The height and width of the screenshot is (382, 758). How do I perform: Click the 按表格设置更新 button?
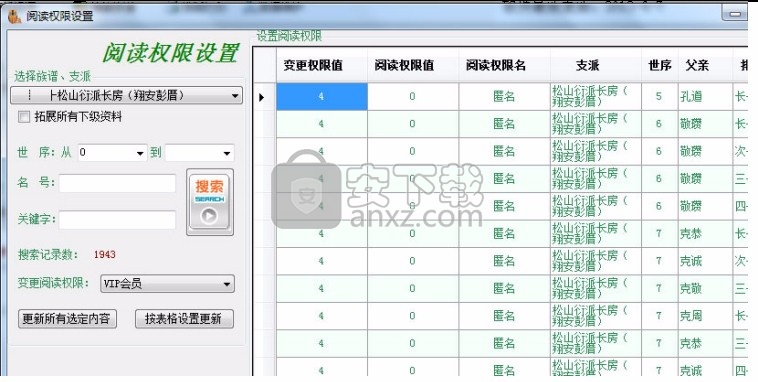pyautogui.click(x=184, y=319)
